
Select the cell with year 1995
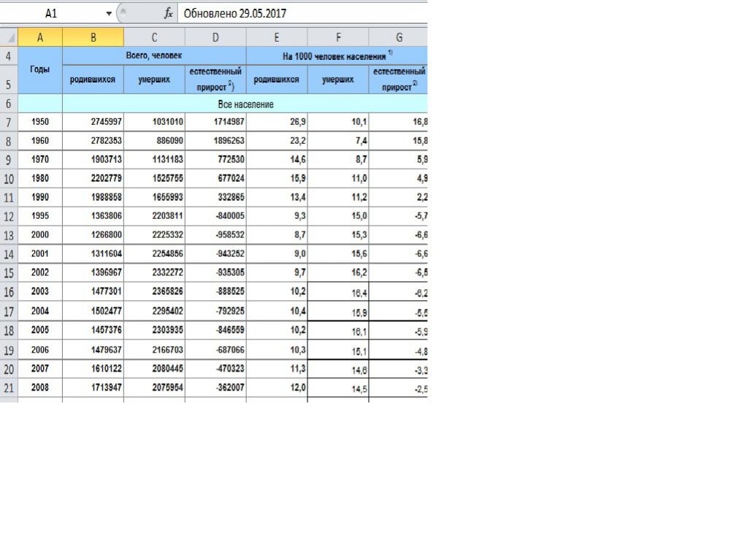(40, 217)
